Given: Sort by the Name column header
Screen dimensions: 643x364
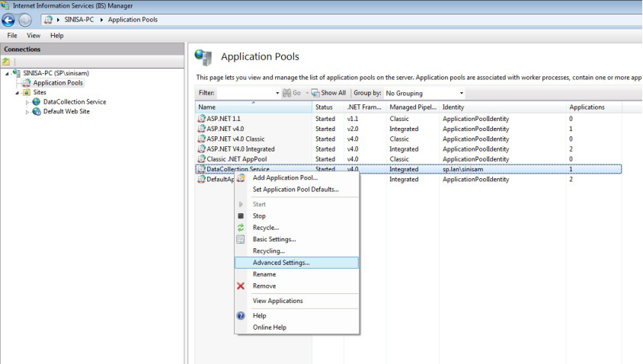Looking at the screenshot, I should click(x=254, y=107).
